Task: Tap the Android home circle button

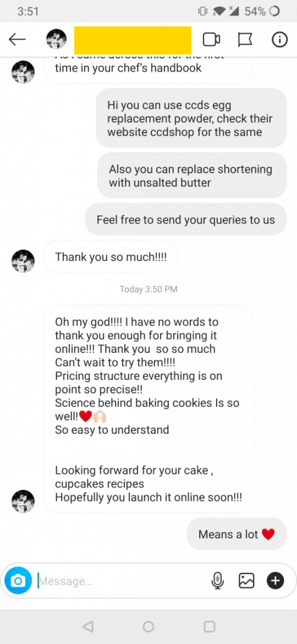Action: (148, 626)
